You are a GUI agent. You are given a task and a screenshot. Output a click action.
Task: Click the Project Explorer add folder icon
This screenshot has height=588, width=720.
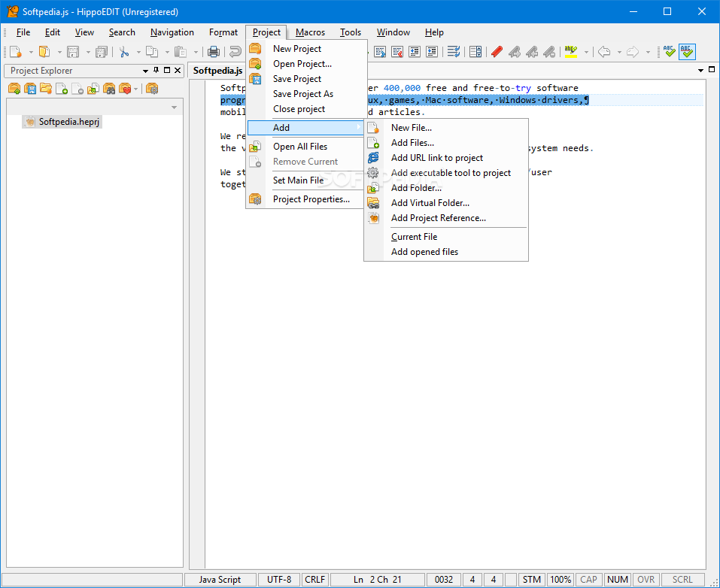[x=93, y=89]
